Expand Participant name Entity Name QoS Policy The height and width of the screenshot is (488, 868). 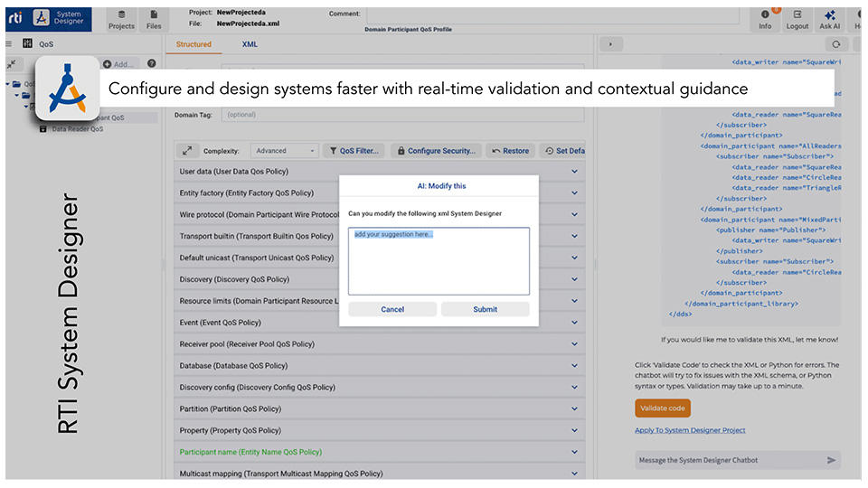click(573, 452)
